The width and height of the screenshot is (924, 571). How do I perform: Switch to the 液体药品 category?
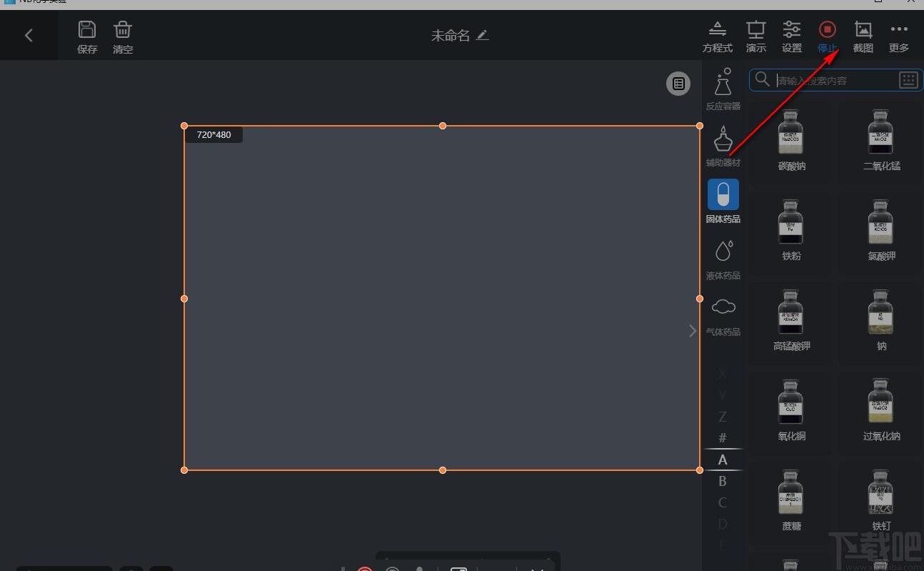tap(723, 259)
